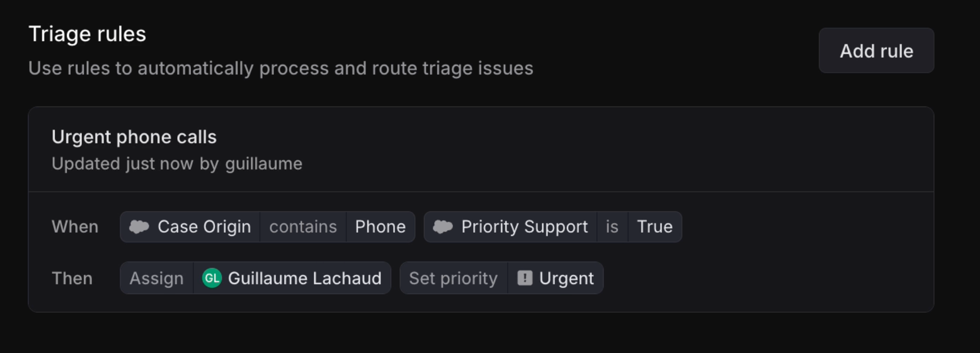This screenshot has width=980, height=353.
Task: Click the Triage rules heading
Action: (x=87, y=33)
